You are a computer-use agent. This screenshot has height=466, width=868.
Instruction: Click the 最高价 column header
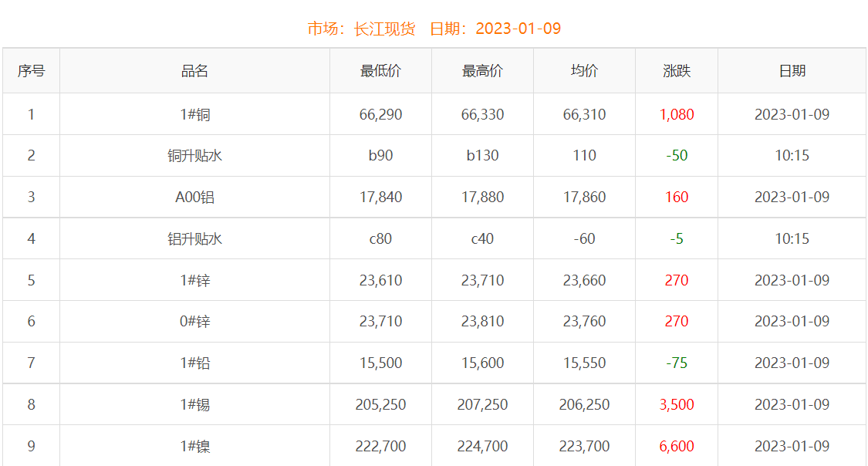482,71
